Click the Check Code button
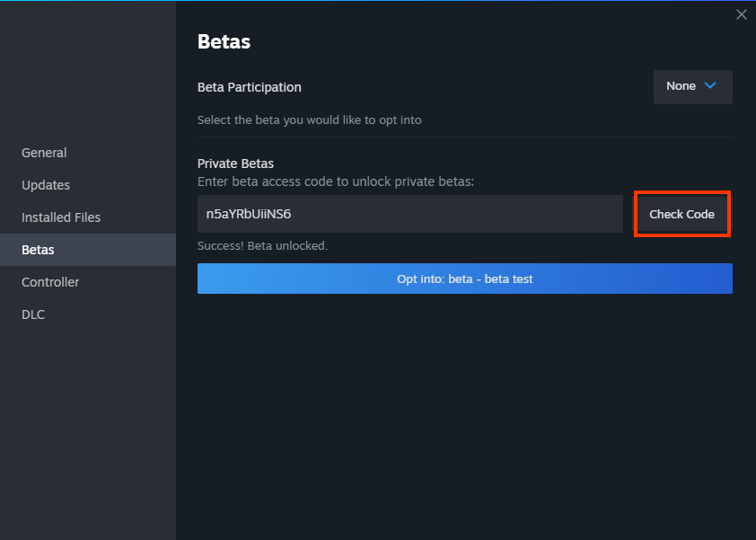756x540 pixels. click(681, 214)
